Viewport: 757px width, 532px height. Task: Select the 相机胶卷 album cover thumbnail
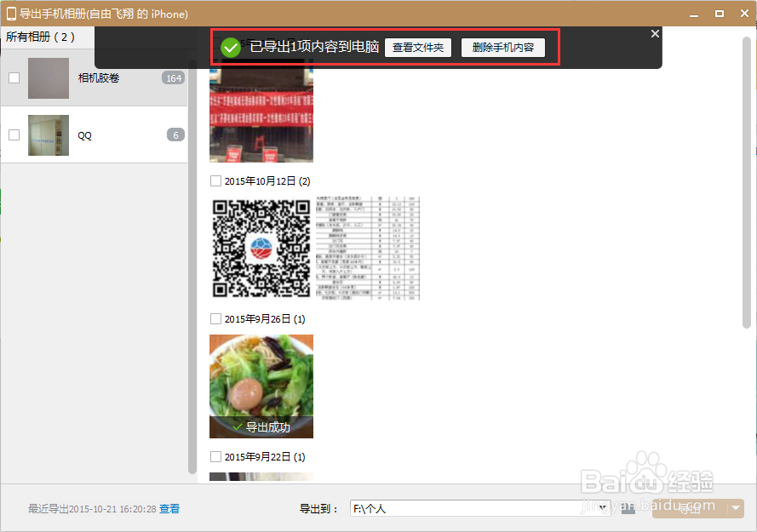coord(49,77)
